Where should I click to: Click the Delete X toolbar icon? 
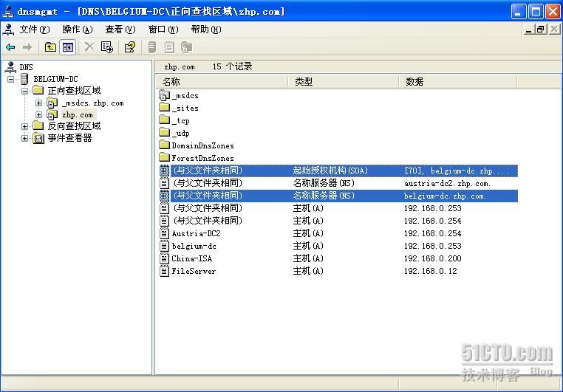(x=89, y=47)
